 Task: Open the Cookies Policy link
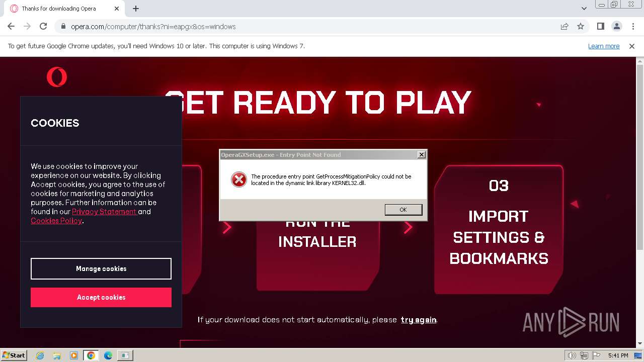[56, 221]
